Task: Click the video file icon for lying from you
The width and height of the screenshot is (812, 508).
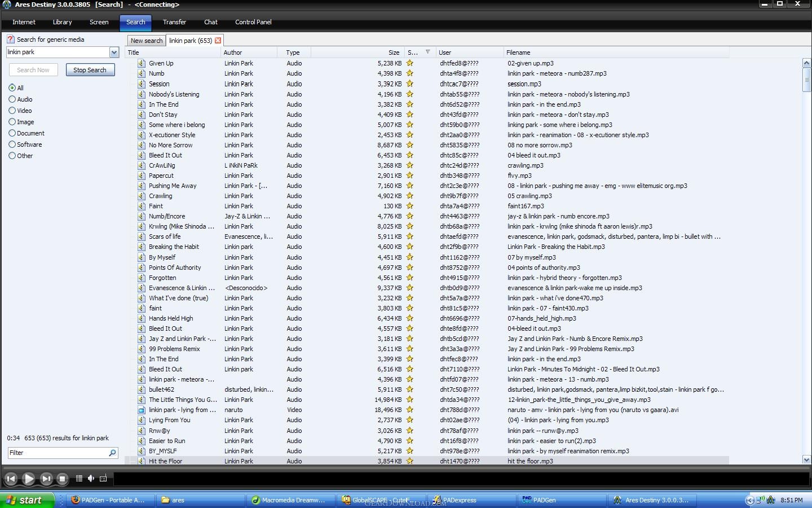Action: click(x=142, y=410)
